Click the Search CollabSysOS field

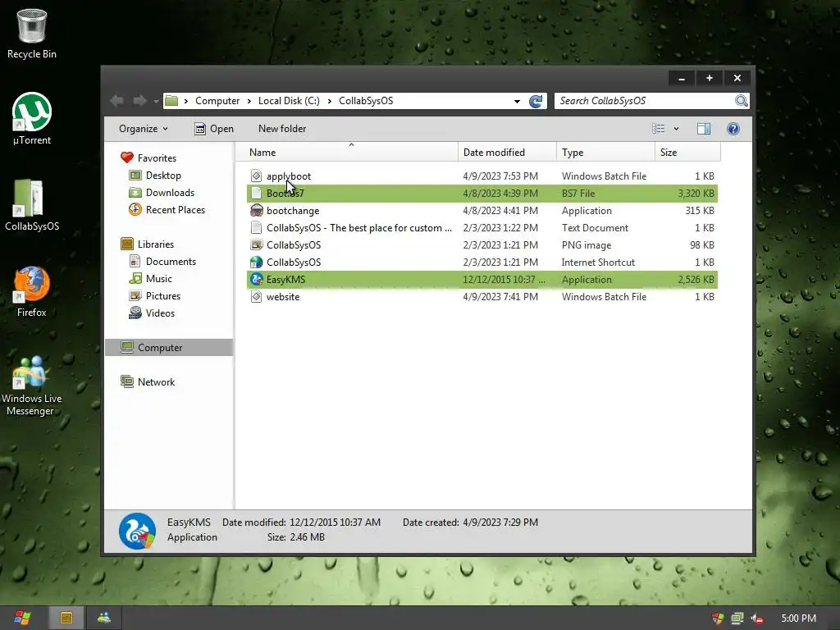click(645, 101)
